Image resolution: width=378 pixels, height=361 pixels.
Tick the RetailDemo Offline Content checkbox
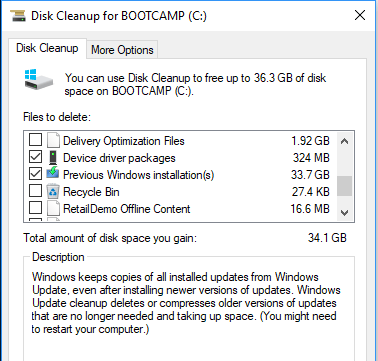coord(35,208)
